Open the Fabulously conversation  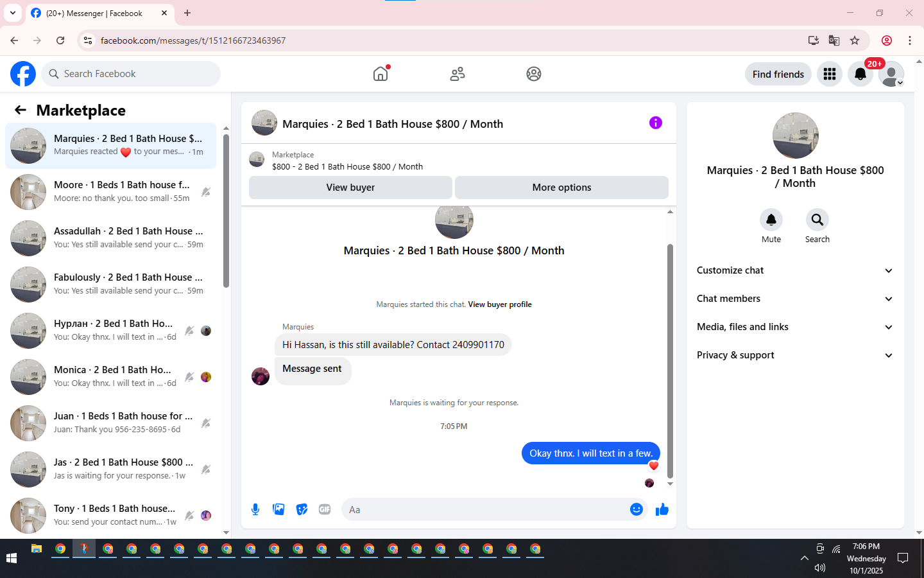[110, 285]
